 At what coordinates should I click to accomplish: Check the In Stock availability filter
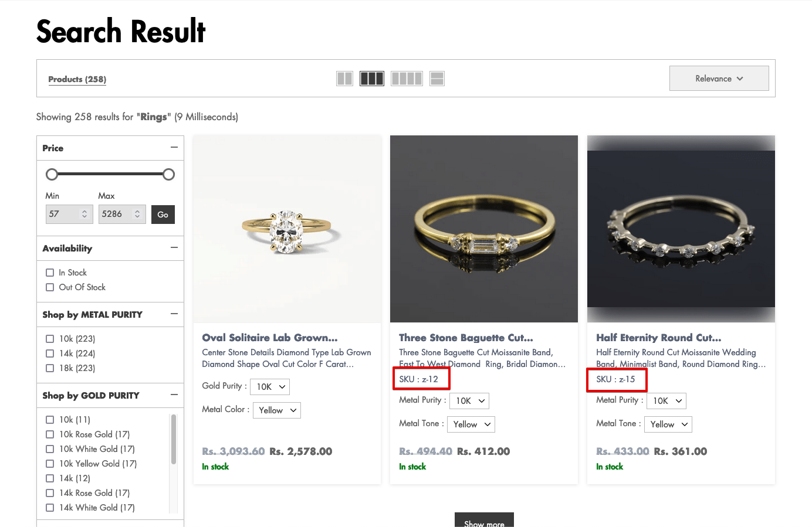tap(50, 273)
